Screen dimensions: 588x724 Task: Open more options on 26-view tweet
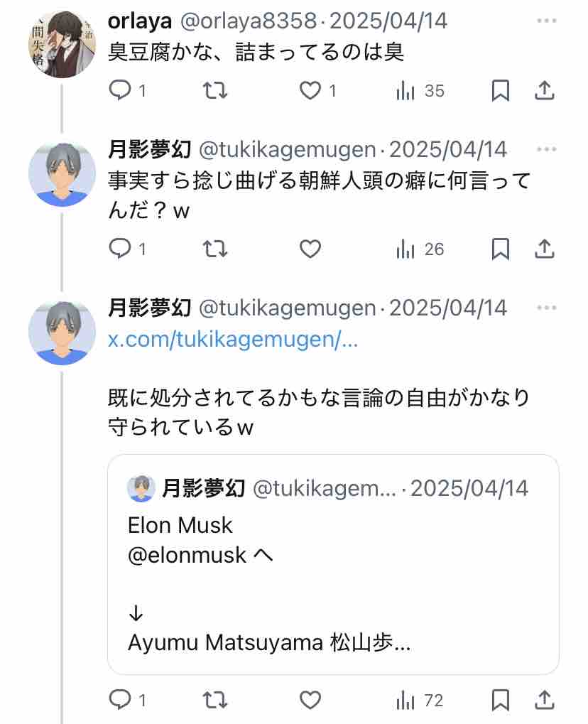pyautogui.click(x=547, y=149)
